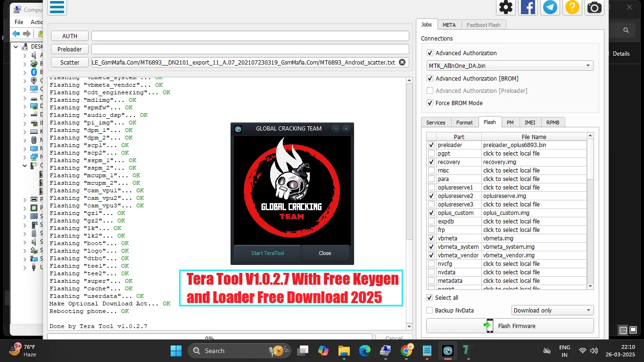
Task: Open the Wi-Fi network tray icon
Action: coord(583,351)
